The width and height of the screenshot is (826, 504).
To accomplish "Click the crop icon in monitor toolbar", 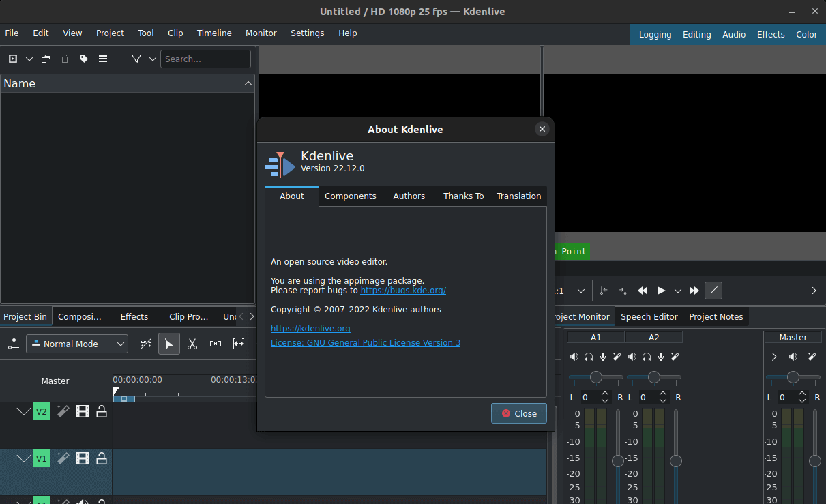I will 713,291.
